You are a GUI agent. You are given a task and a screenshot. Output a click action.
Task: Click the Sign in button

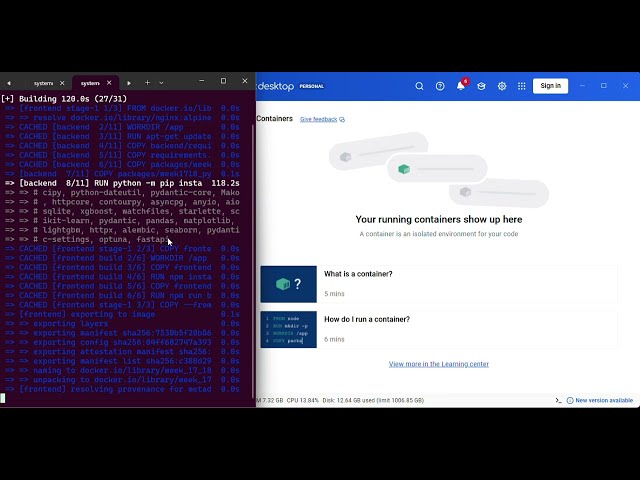(x=550, y=86)
